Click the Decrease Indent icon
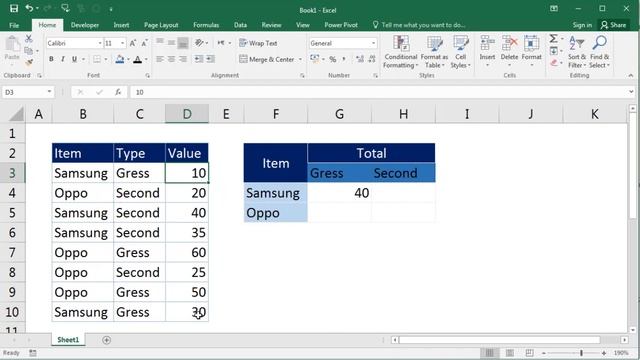640x360 pixels. [199, 60]
